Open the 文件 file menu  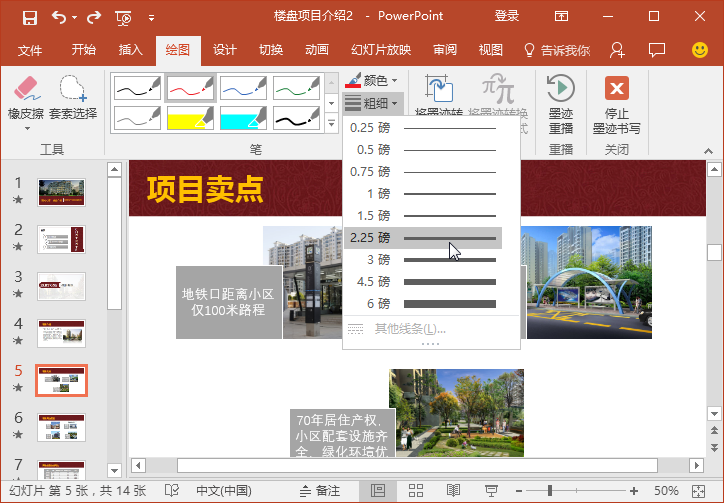(30, 50)
